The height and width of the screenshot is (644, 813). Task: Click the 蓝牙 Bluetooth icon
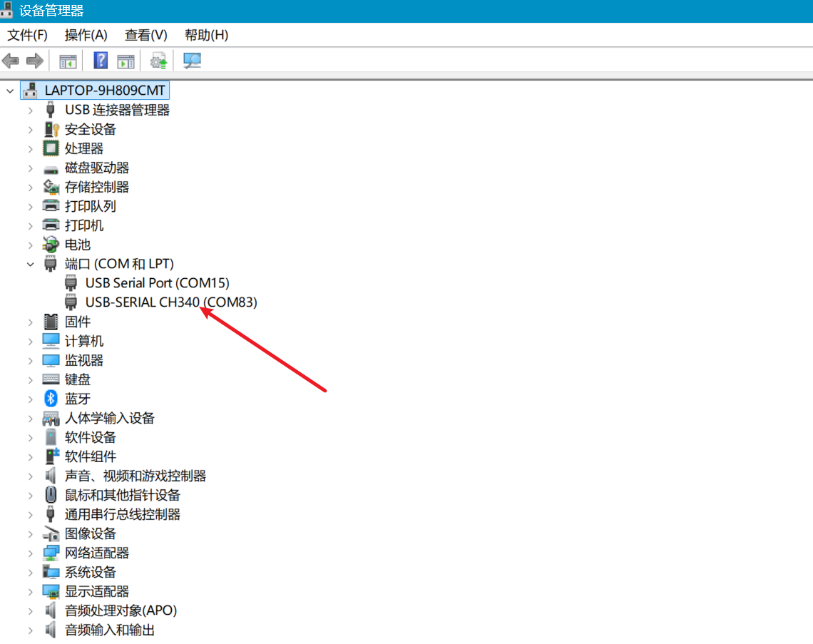(51, 398)
